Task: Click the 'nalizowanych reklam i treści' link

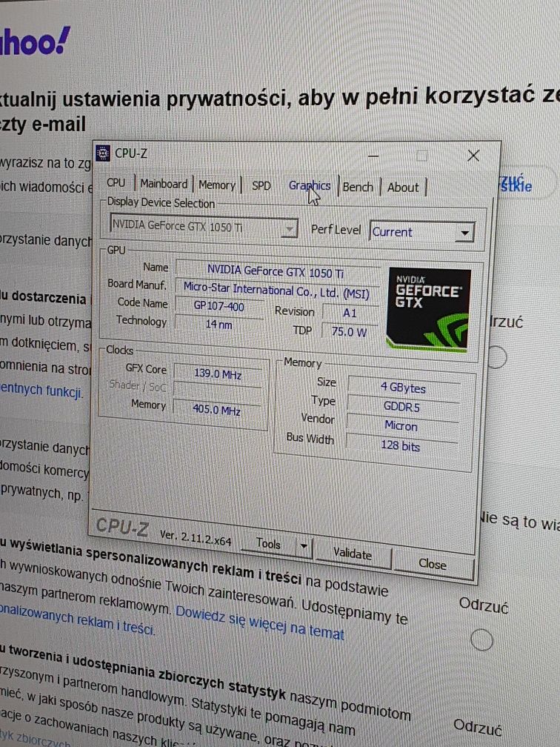Action: click(x=78, y=620)
